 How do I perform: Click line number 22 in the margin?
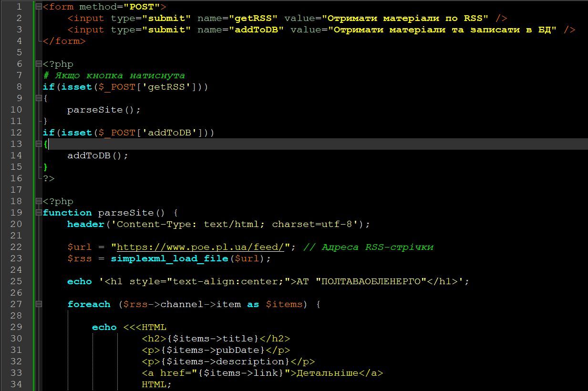coord(16,247)
